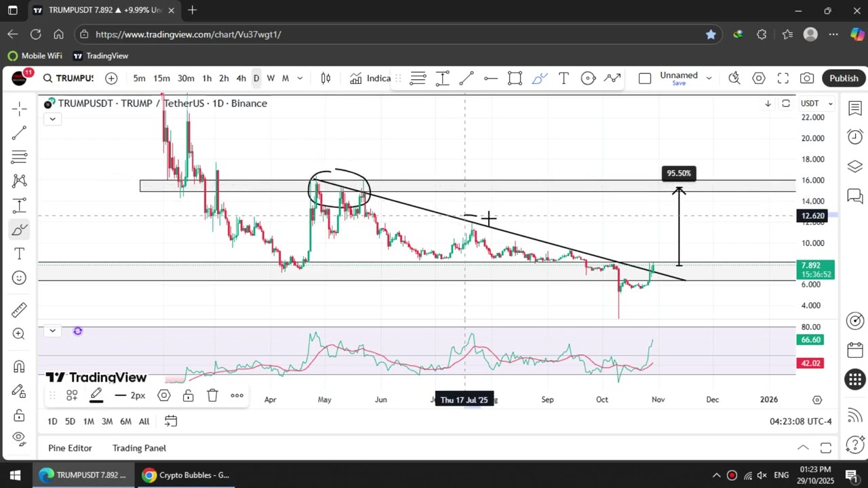Viewport: 868px width, 488px height.
Task: Open the drawing templates icon in floating toolbar
Action: 72,395
